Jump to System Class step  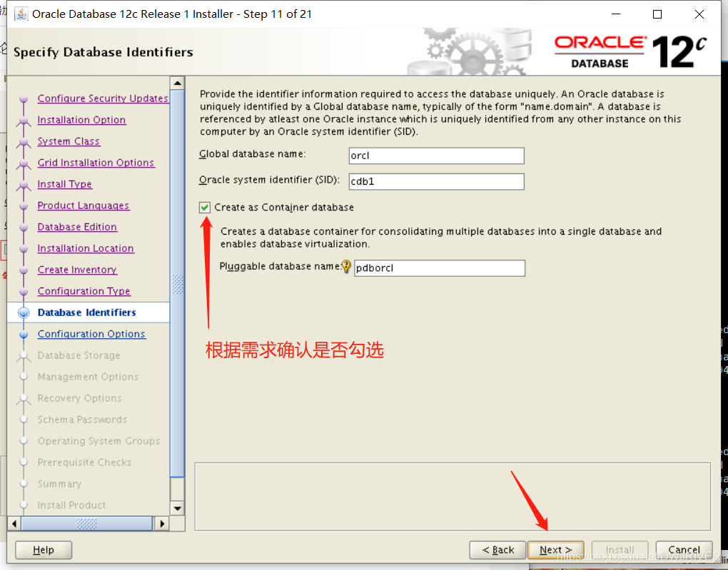[x=69, y=141]
